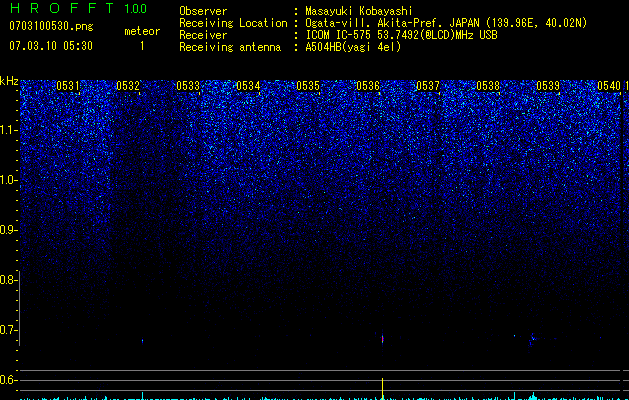Click the faint echo near 0532
The width and height of the screenshot is (629, 400).
pyautogui.click(x=142, y=341)
